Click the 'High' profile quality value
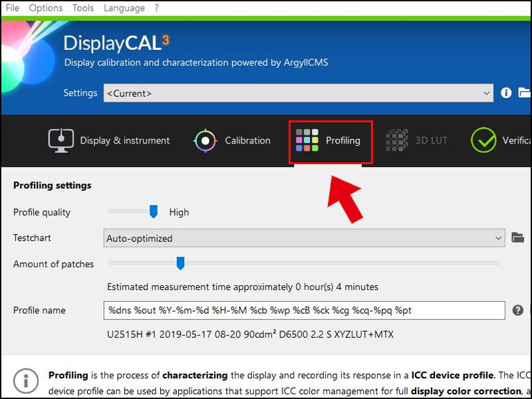 pos(179,212)
